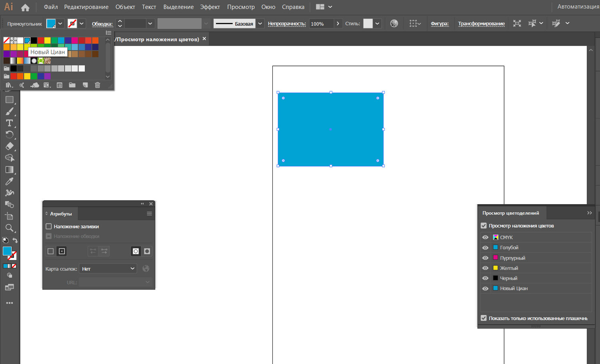Click the Трансформирование link
This screenshot has height=364, width=600.
coord(481,24)
